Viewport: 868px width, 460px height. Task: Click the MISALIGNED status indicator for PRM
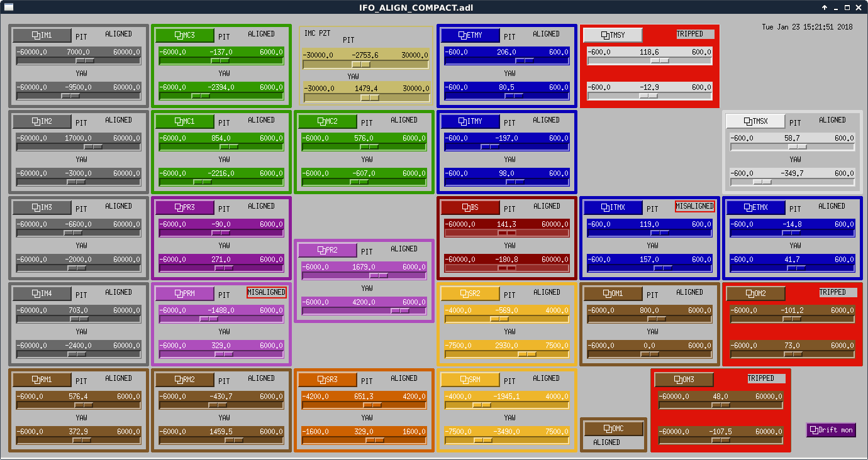tap(267, 292)
